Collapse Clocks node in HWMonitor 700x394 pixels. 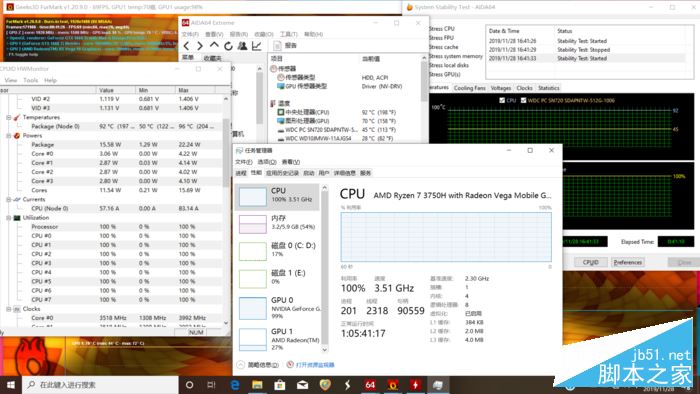8,309
